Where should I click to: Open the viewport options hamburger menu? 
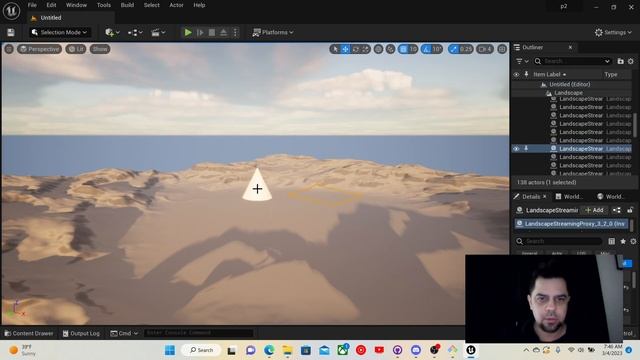coord(9,49)
